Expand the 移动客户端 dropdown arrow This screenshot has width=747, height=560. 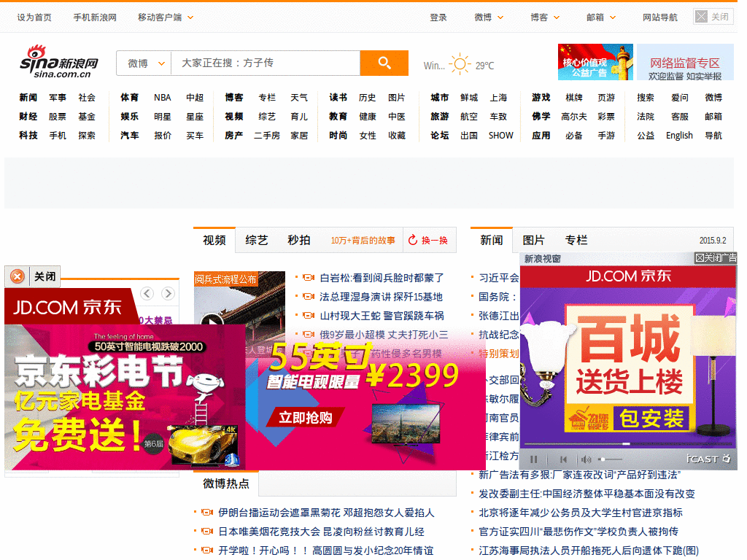point(190,17)
